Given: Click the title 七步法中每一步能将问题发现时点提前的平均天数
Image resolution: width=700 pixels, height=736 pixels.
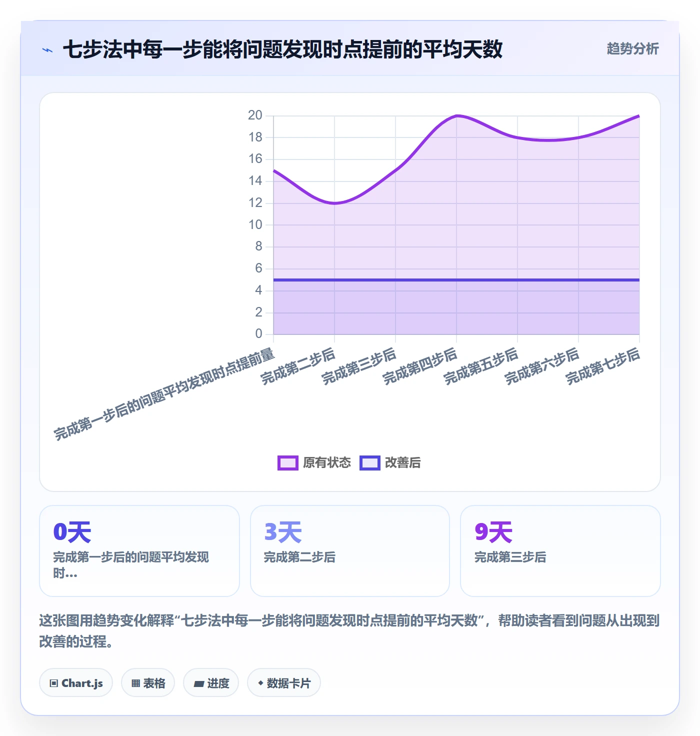Looking at the screenshot, I should click(282, 49).
